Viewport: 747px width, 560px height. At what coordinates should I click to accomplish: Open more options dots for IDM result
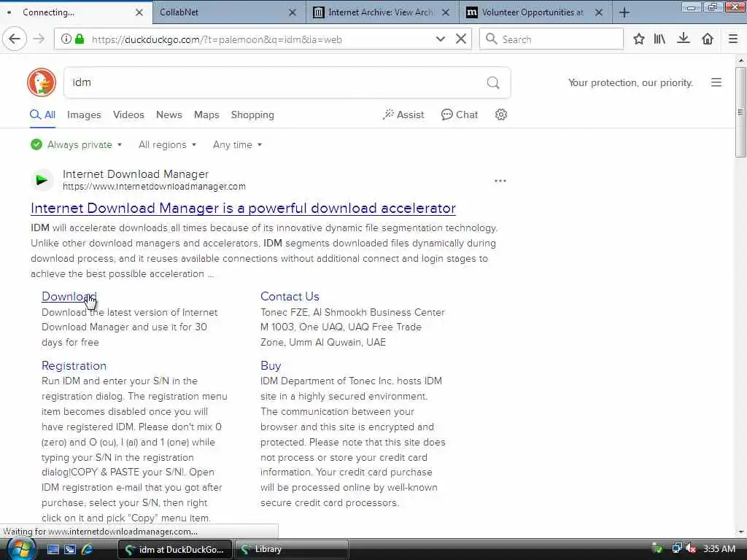[x=500, y=181]
